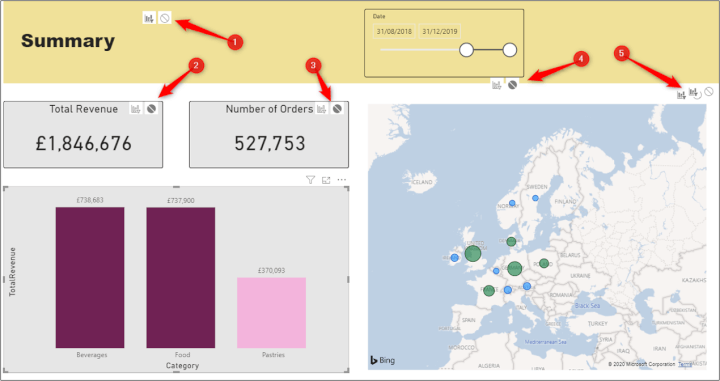Click Filter interaction icon on Number of Orders card
The width and height of the screenshot is (720, 381).
tap(322, 109)
